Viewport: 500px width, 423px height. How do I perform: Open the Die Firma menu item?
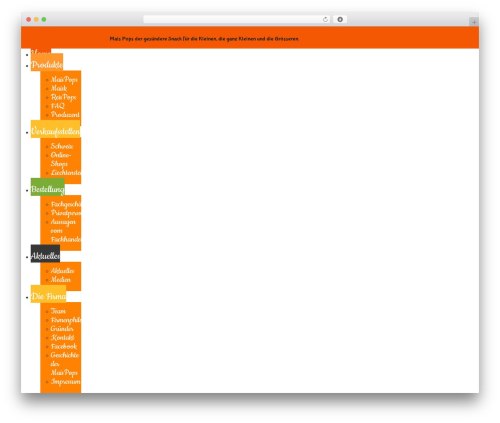coord(48,294)
